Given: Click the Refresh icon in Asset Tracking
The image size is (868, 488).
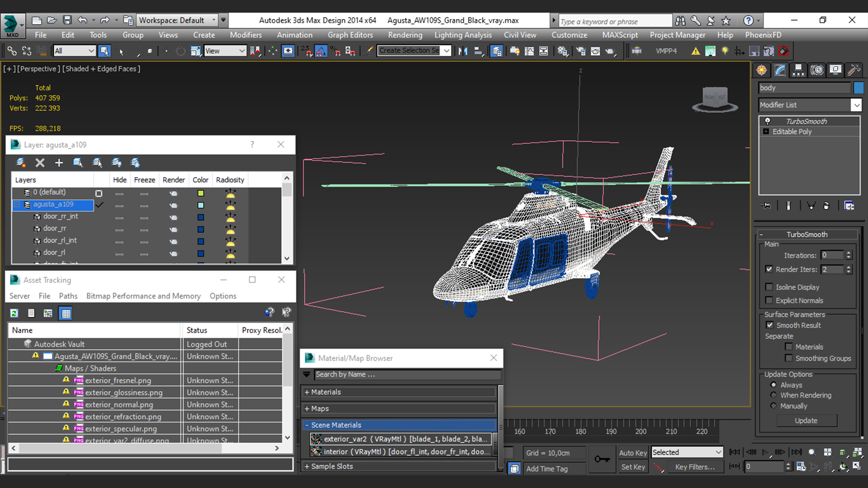Looking at the screenshot, I should (14, 313).
